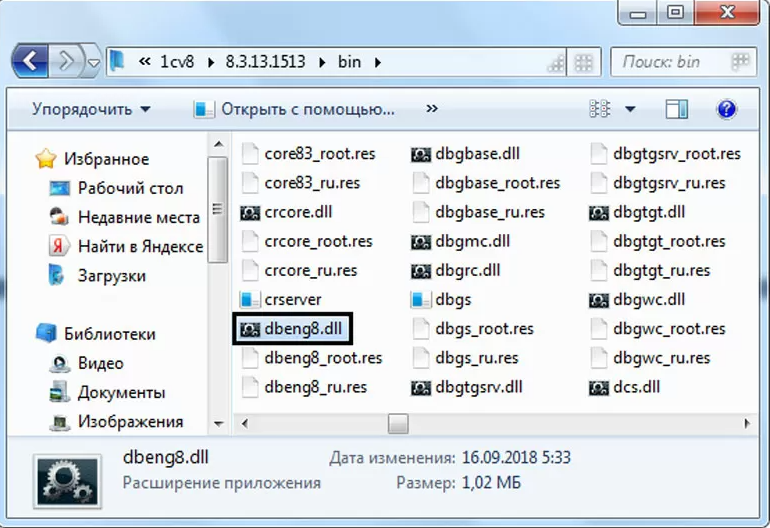Open Загрузки folder in sidebar

pos(112,275)
